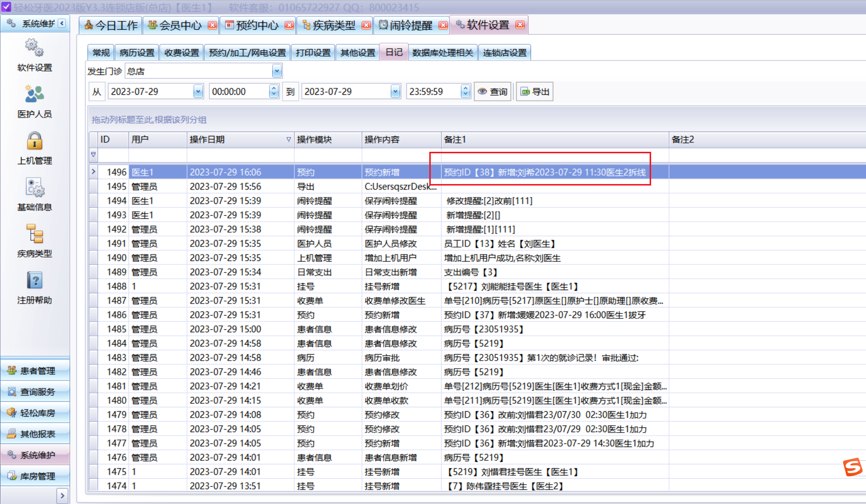Open 软件设置 in the sidebar
866x504 pixels.
(x=35, y=56)
